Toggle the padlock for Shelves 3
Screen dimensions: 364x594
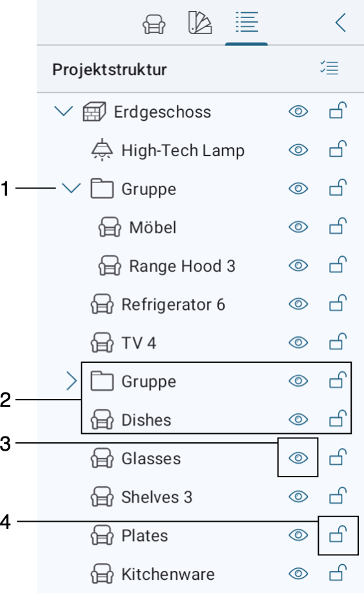click(x=338, y=495)
